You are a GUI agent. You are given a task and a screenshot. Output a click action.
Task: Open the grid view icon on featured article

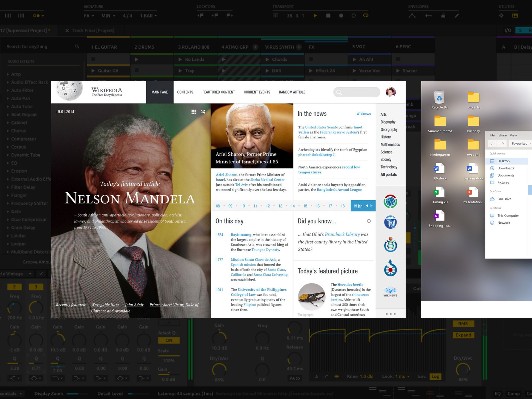pyautogui.click(x=194, y=112)
